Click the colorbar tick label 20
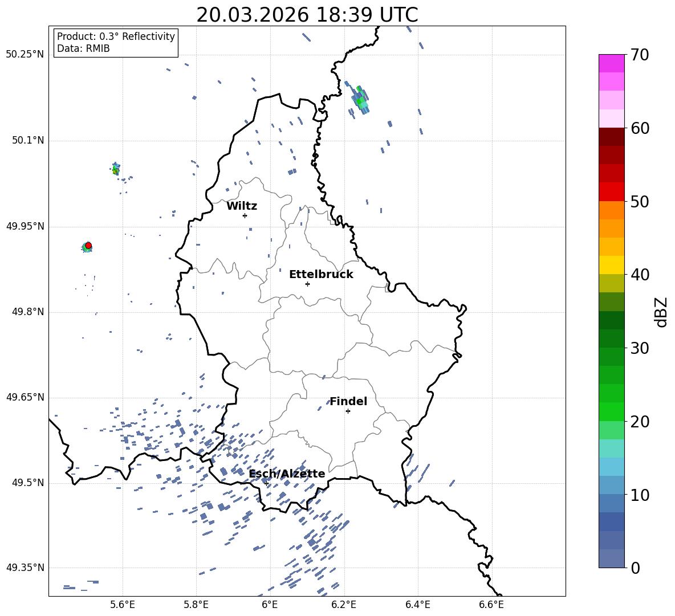This screenshot has height=616, width=675. click(640, 422)
